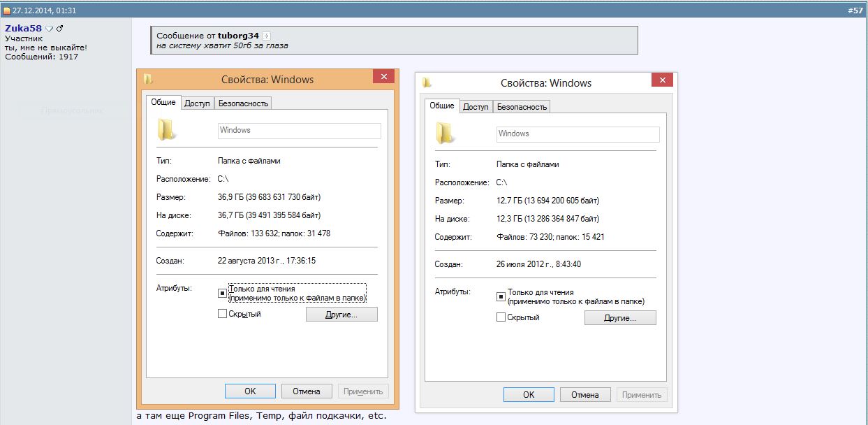Switch to Доступ tab in the orange-bordered dialog

click(197, 103)
